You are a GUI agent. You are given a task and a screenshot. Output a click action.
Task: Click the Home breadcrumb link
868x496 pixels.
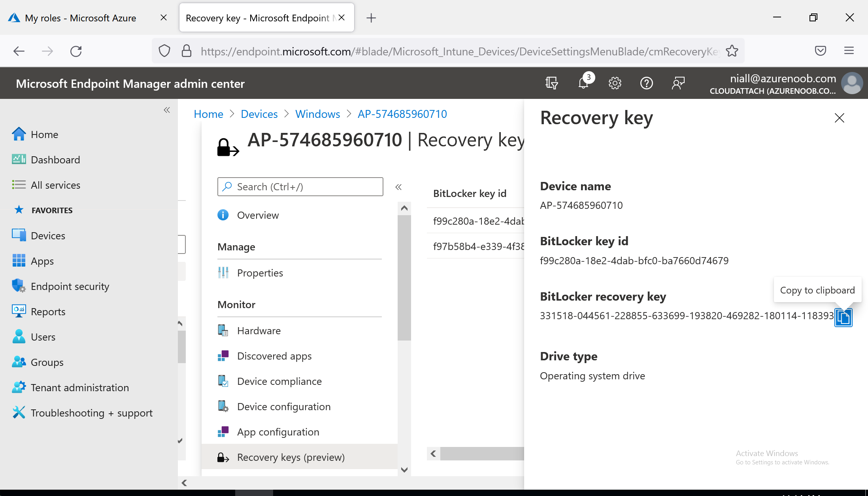[208, 114]
